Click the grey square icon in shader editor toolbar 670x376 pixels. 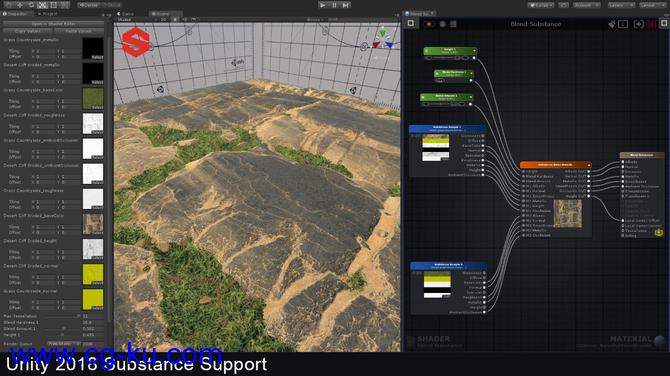[x=453, y=24]
